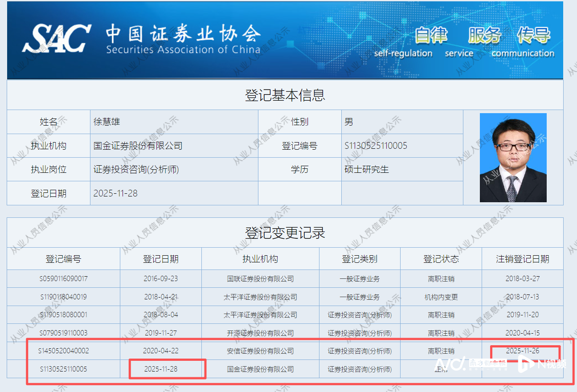
Task: Click the 登记编号 column header in records table
Action: pos(63,259)
